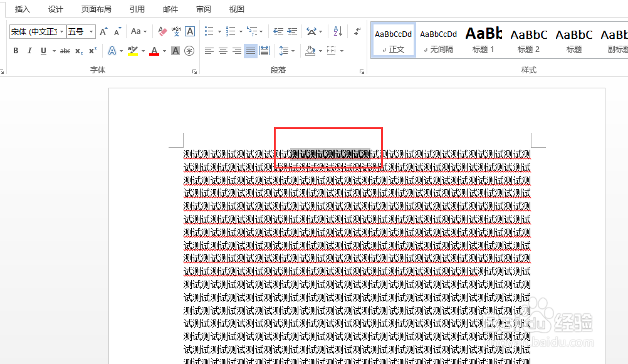Open the borders dropdown arrow

[342, 51]
